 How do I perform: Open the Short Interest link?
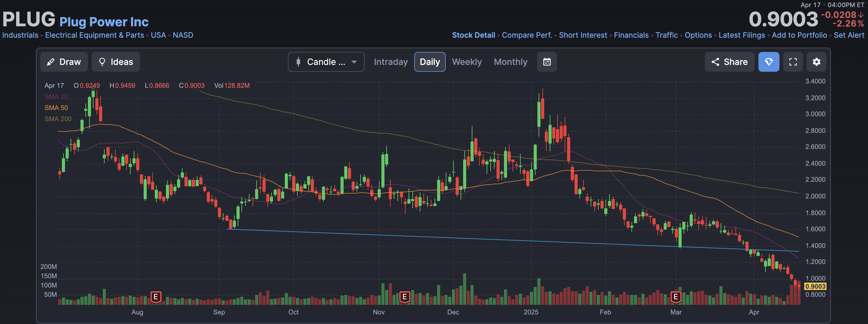[583, 35]
